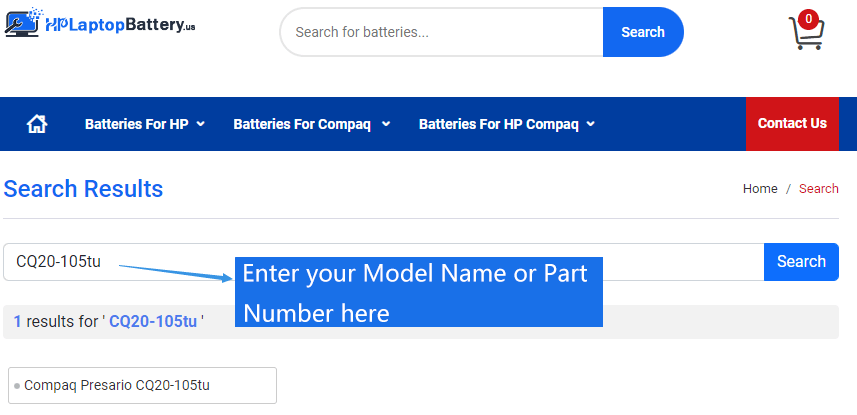Go to the home icon in navbar
Screen dimensions: 857x415
pyautogui.click(x=37, y=124)
